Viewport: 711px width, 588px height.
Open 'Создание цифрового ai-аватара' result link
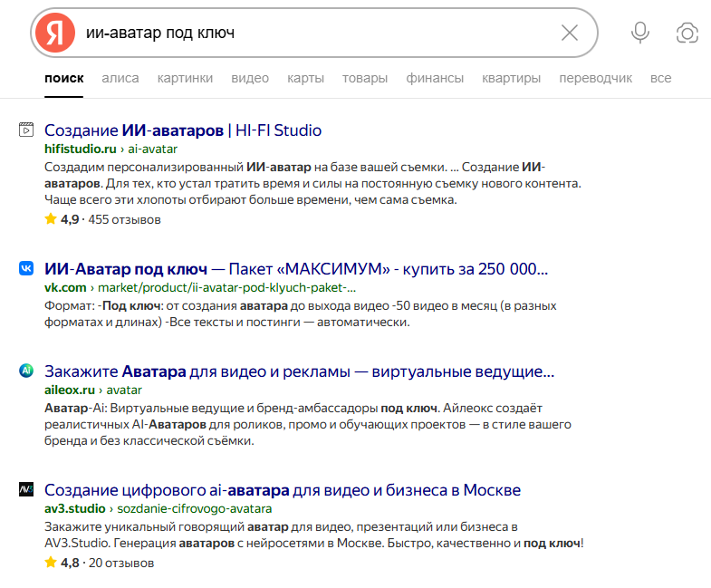[282, 490]
